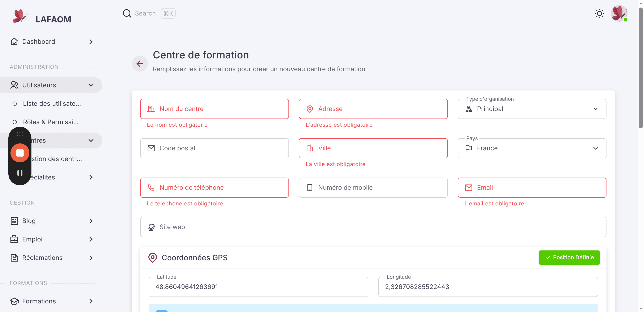Click the Search box with ⌘K shortcut
Screen dimensions: 644x312
click(149, 13)
